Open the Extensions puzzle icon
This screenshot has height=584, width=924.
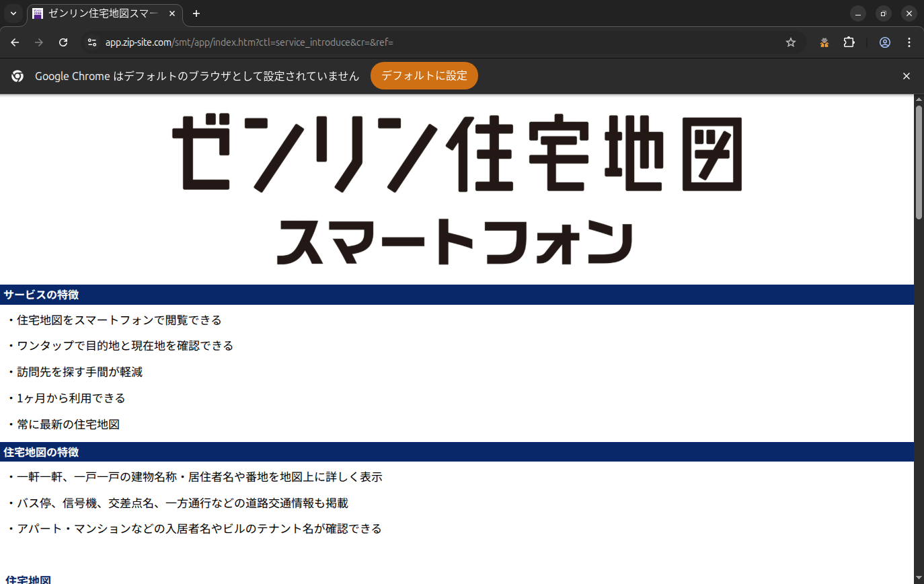point(849,42)
